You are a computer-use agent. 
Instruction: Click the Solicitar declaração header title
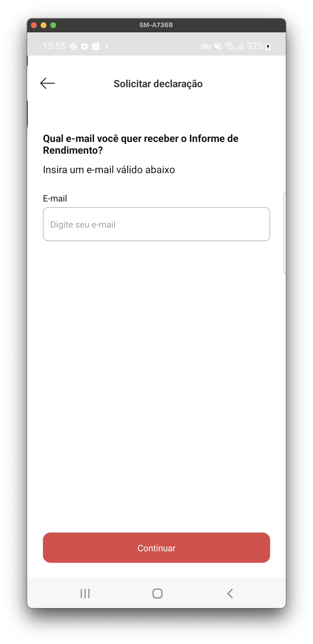(158, 84)
